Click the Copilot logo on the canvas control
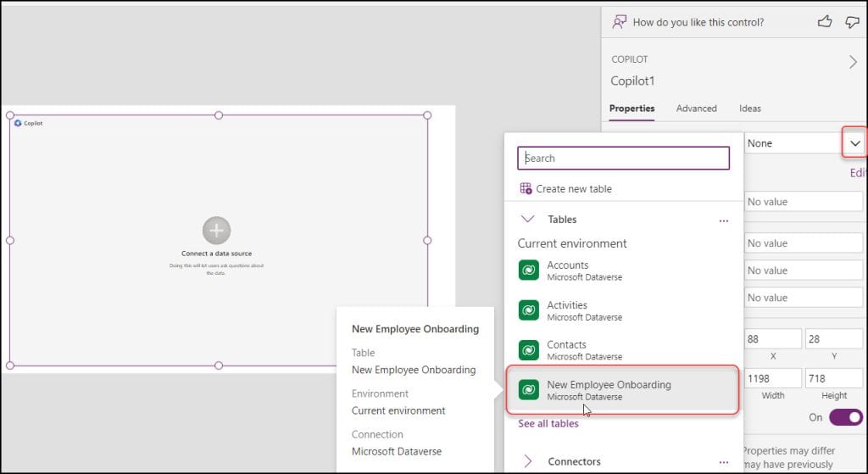 pos(18,123)
